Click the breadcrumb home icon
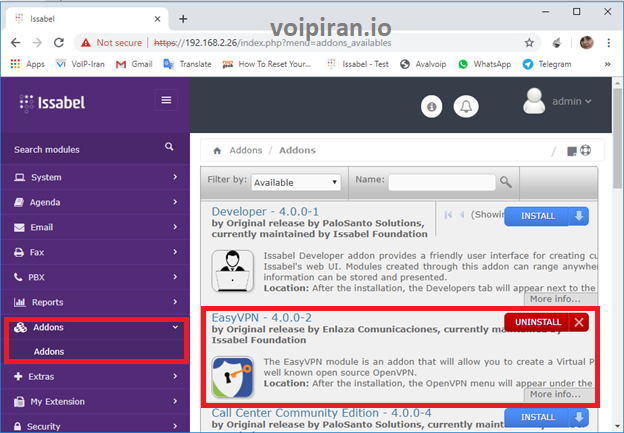The width and height of the screenshot is (624, 433). point(217,150)
